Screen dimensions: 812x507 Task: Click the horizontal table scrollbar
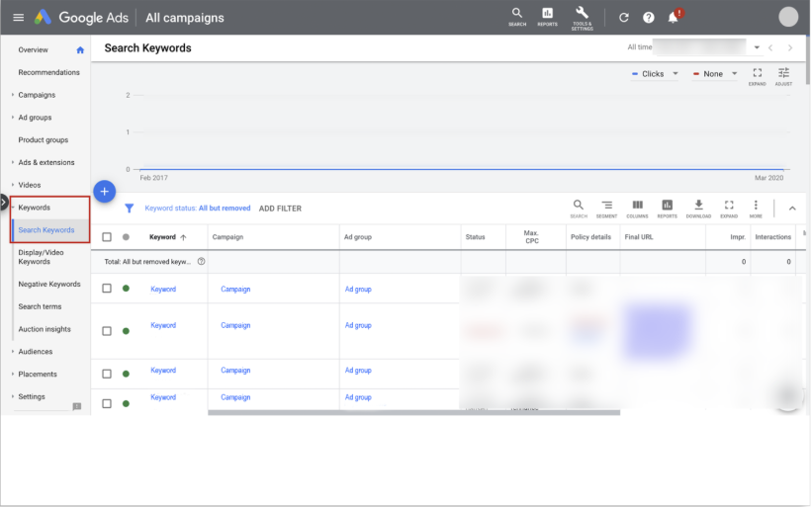point(413,413)
